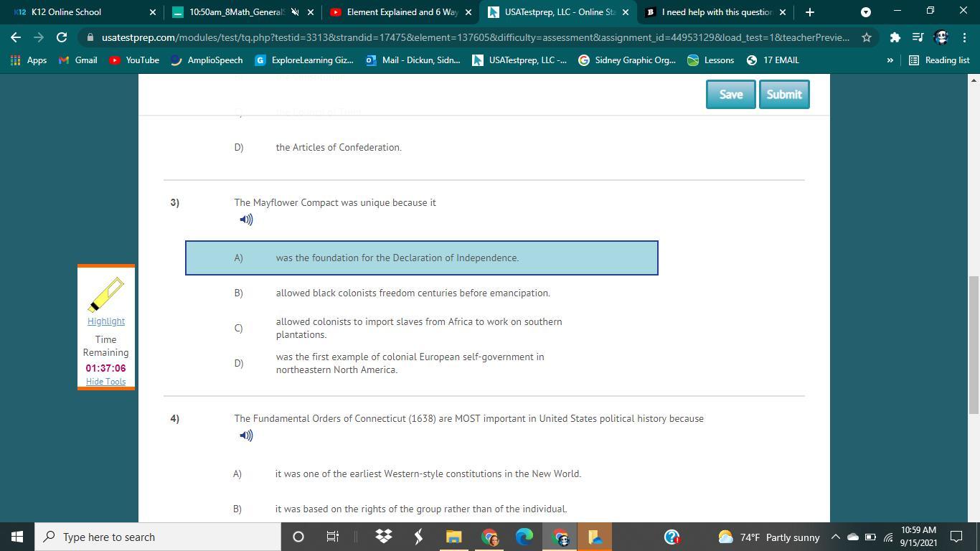Open the Chrome three-dot menu
This screenshot has width=980, height=551.
964,37
